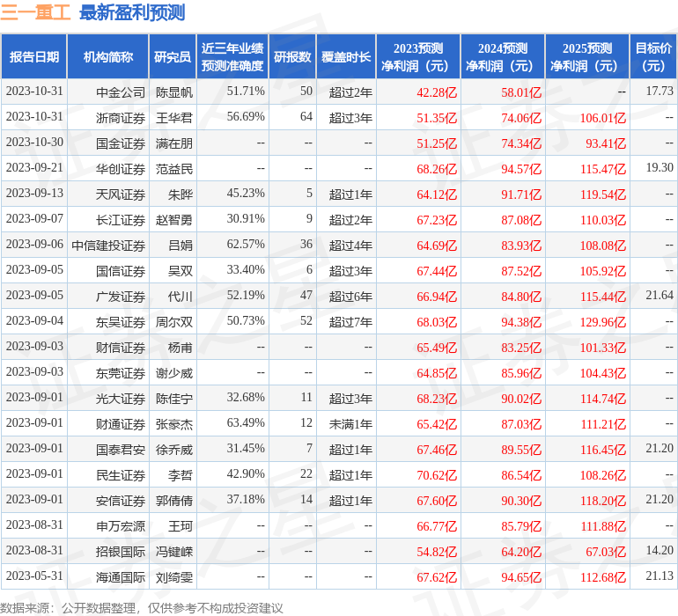This screenshot has height=616, width=678.
Task: Click analyst name 王华君
Action: coord(173,118)
